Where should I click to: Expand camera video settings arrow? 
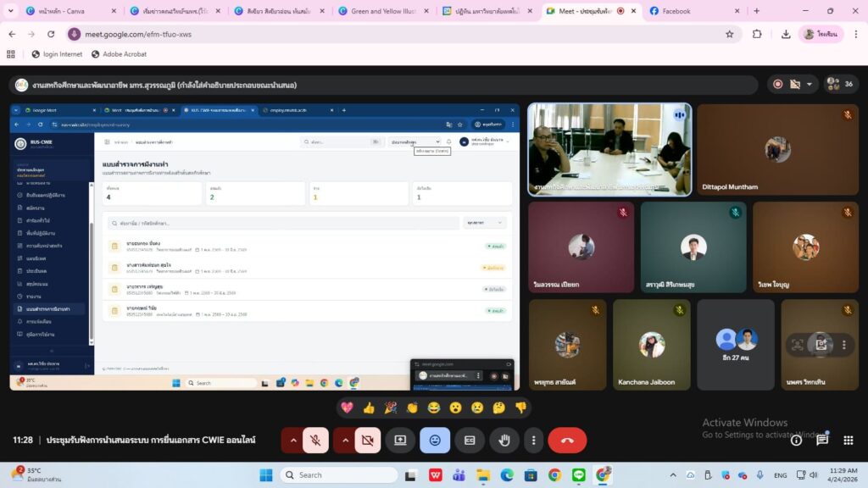click(x=346, y=441)
